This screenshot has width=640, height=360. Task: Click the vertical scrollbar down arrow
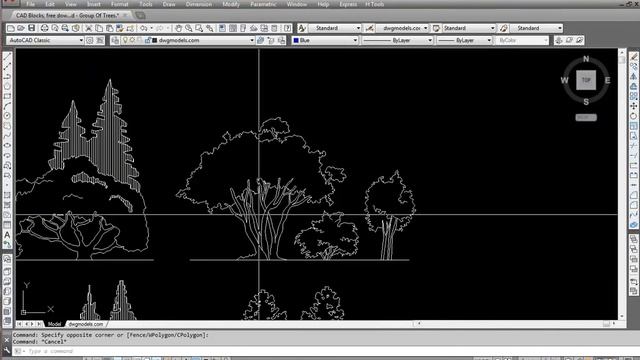click(x=622, y=316)
